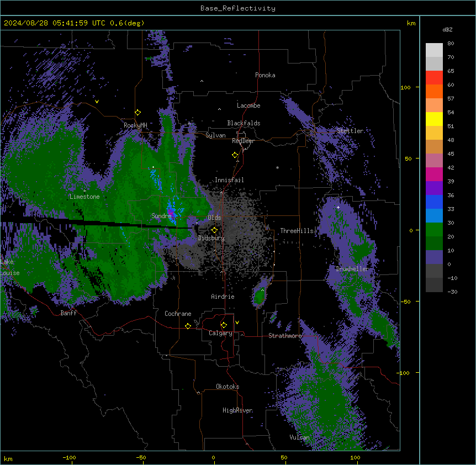The image size is (476, 465).
Task: Click the yellow diamond marker near RockyMH
Action: click(138, 113)
